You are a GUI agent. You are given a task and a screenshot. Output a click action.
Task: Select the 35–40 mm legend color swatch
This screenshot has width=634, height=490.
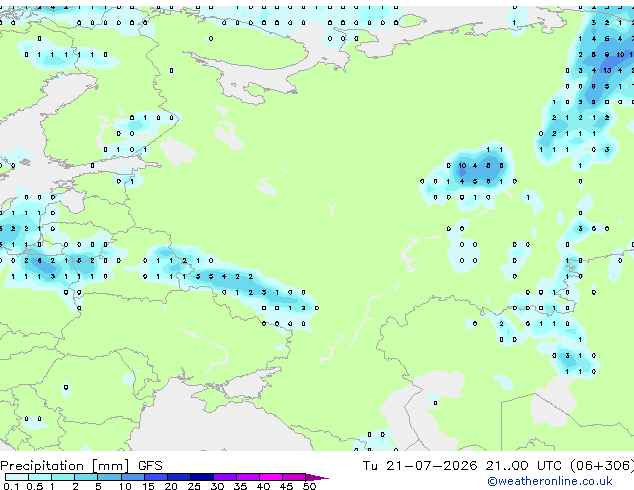click(x=248, y=477)
